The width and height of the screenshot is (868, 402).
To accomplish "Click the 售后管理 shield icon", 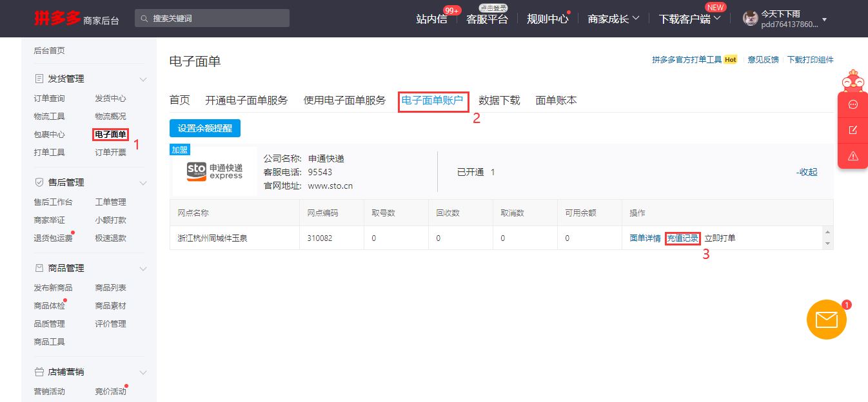I will (39, 182).
